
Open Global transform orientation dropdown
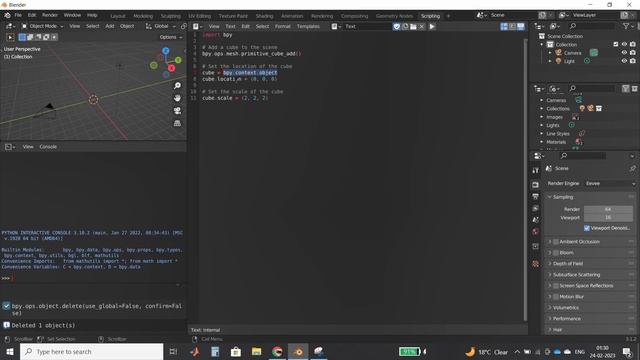click(161, 26)
